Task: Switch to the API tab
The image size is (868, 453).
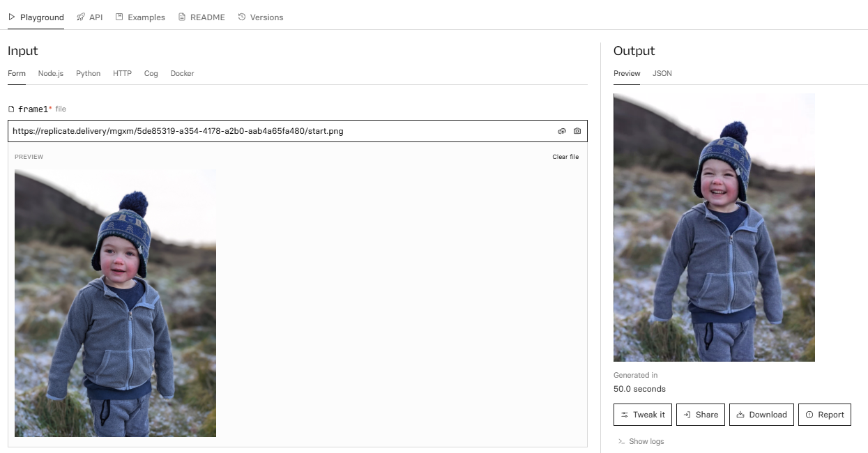Action: (x=89, y=17)
